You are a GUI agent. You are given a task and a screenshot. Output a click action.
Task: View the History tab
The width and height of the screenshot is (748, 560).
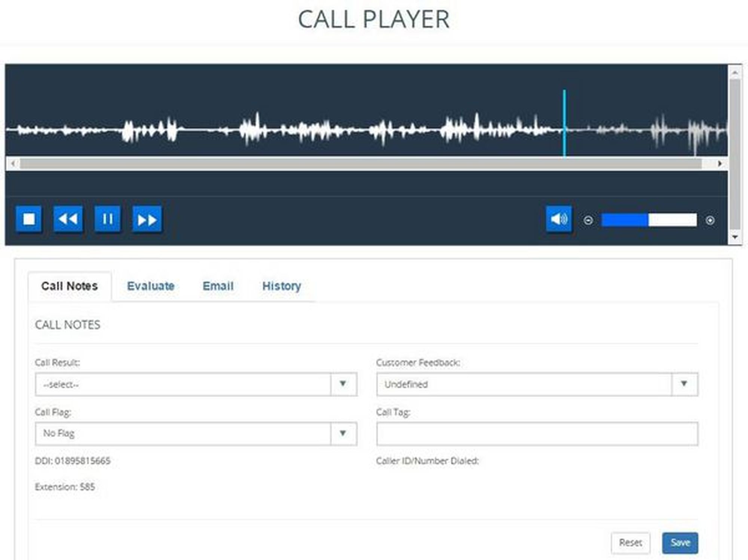pyautogui.click(x=282, y=286)
